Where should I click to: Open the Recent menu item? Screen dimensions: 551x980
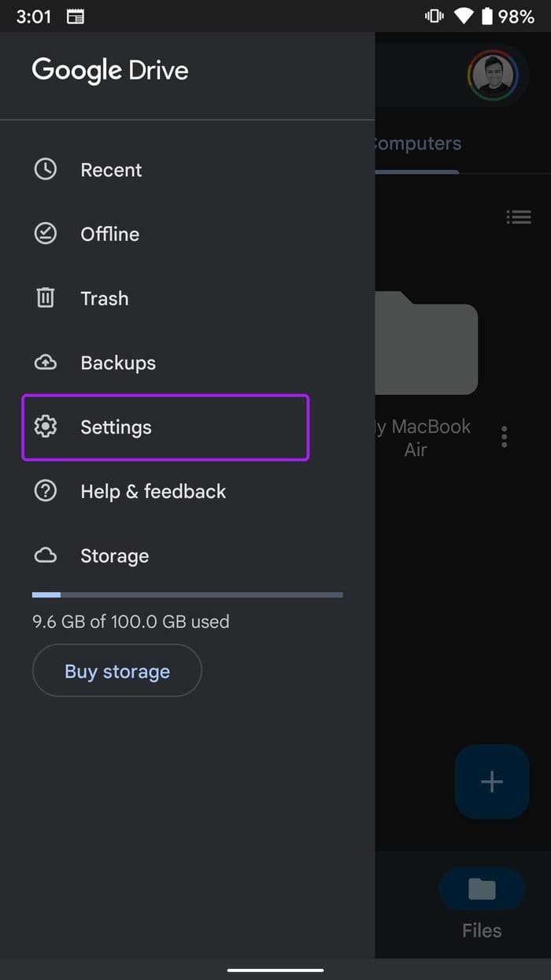click(187, 169)
